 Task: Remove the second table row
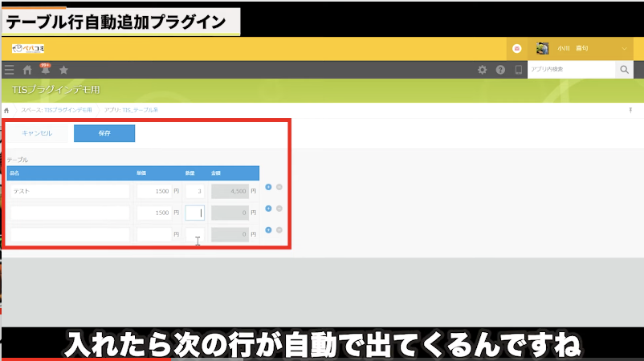click(x=279, y=209)
